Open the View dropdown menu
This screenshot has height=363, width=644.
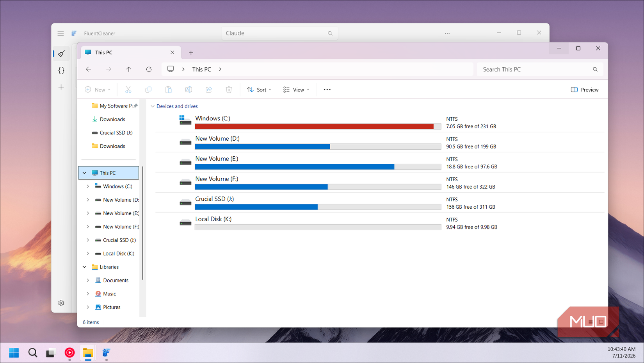(x=296, y=90)
